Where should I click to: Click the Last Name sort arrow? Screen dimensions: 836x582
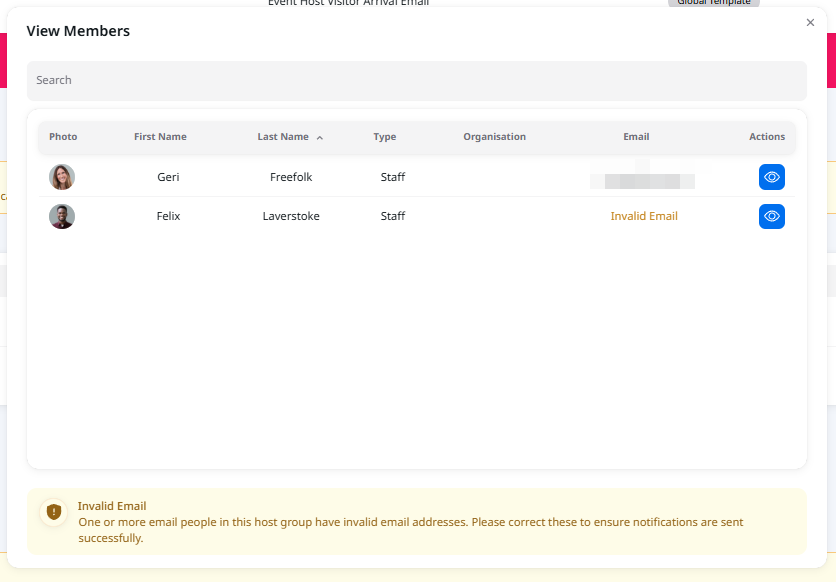pos(320,138)
